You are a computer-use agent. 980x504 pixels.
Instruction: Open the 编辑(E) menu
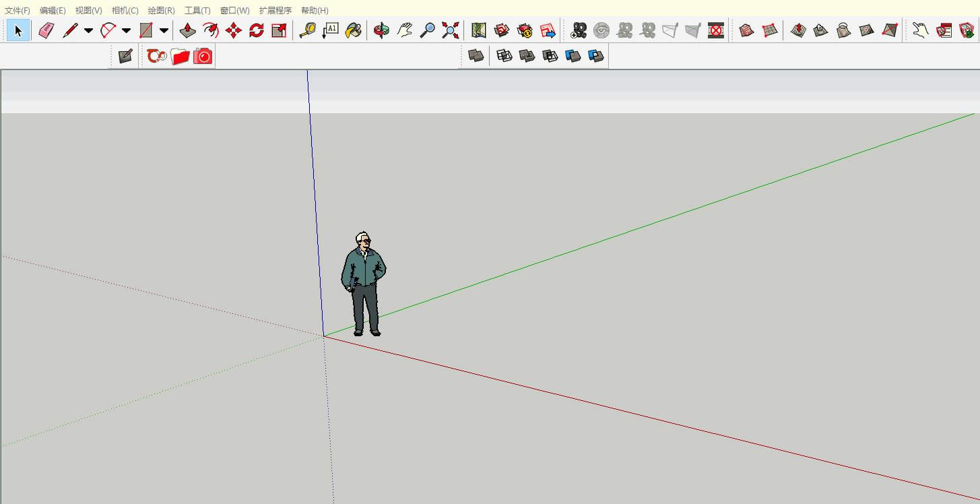pyautogui.click(x=53, y=10)
